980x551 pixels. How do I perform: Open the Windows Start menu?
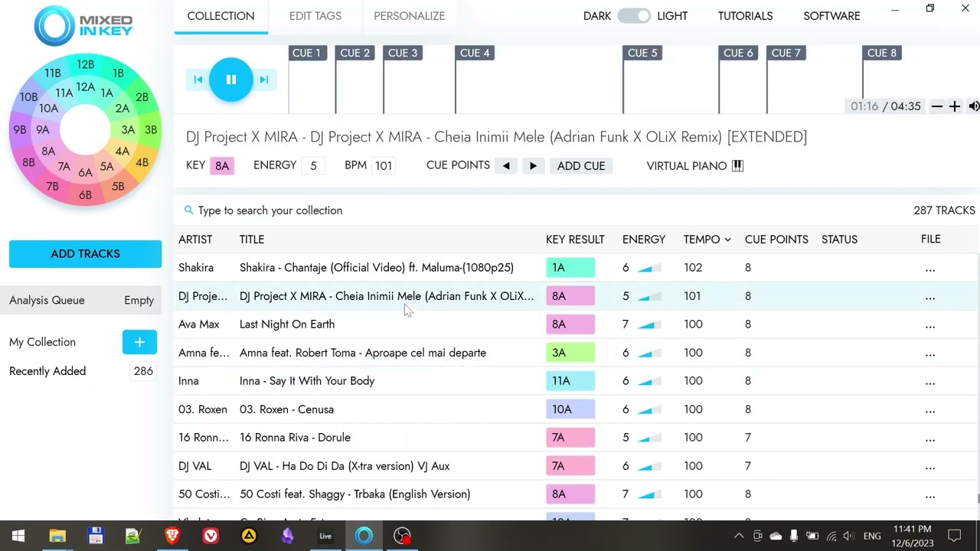[18, 536]
